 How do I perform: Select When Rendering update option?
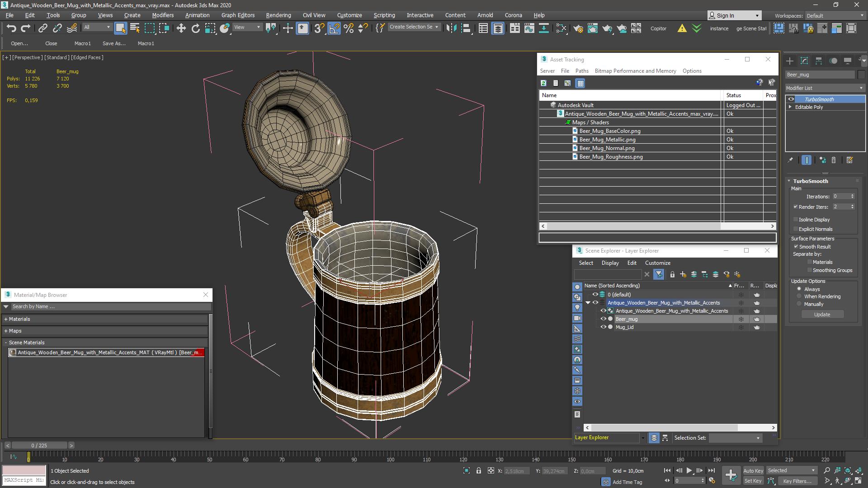click(x=799, y=296)
